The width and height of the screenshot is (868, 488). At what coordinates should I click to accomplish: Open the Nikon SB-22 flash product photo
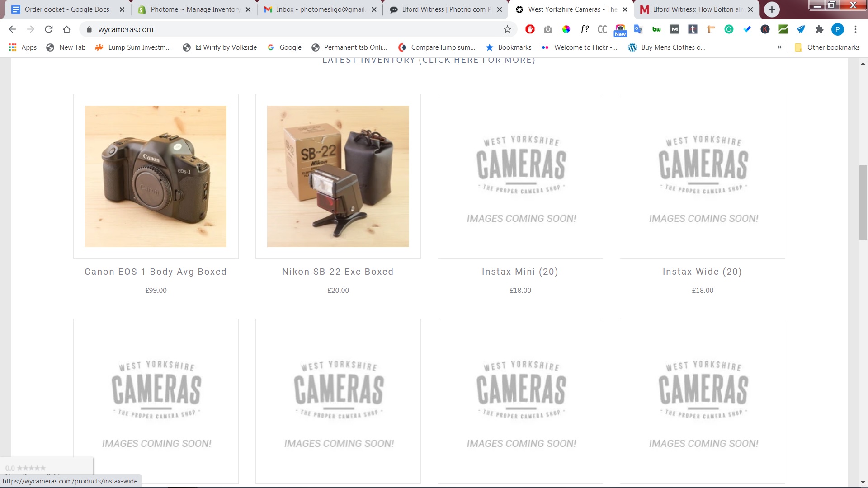(338, 176)
